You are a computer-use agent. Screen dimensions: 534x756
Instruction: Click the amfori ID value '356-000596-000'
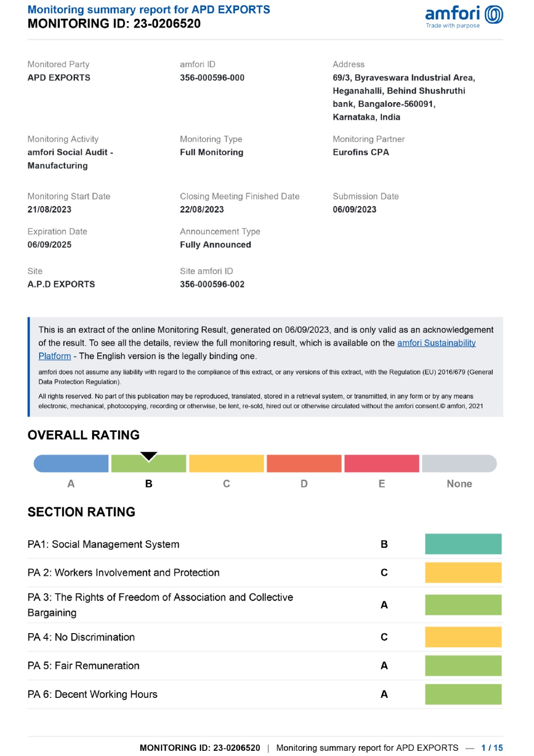click(x=212, y=77)
